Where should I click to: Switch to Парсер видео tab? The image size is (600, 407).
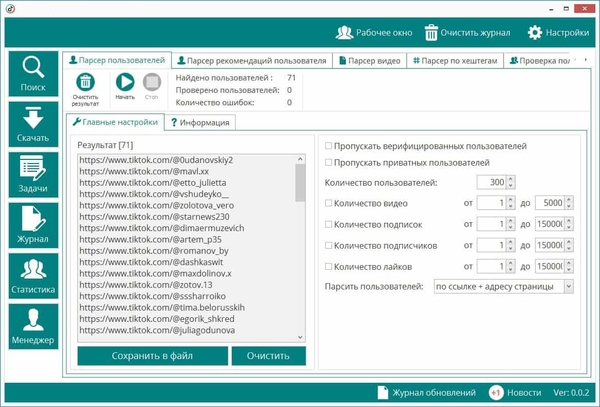click(369, 61)
